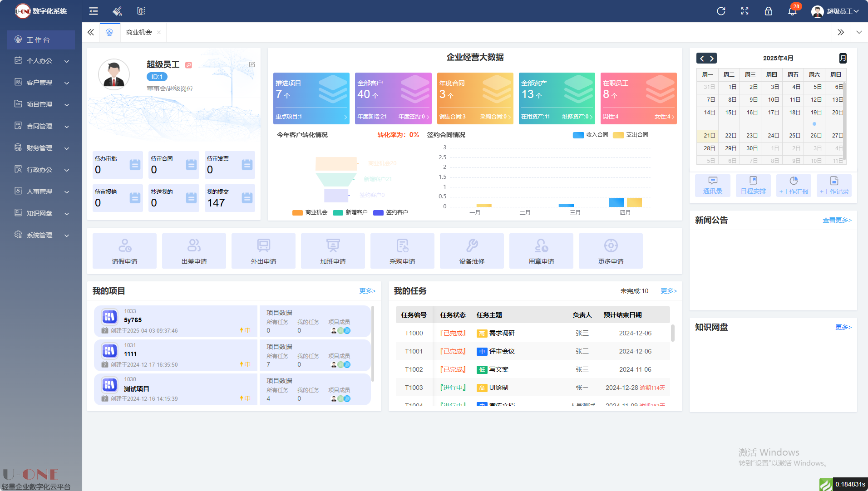Start a 外出申请 request
This screenshot has width=868, height=491.
pos(263,251)
